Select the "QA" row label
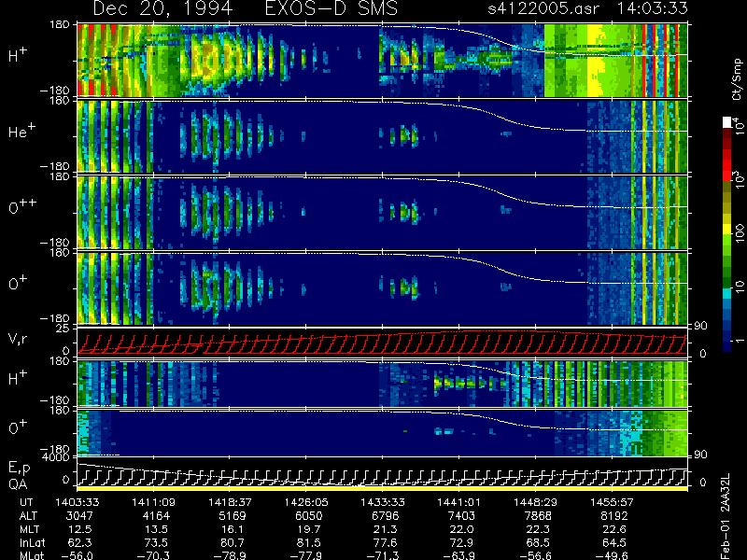The height and width of the screenshot is (560, 747). pyautogui.click(x=18, y=483)
